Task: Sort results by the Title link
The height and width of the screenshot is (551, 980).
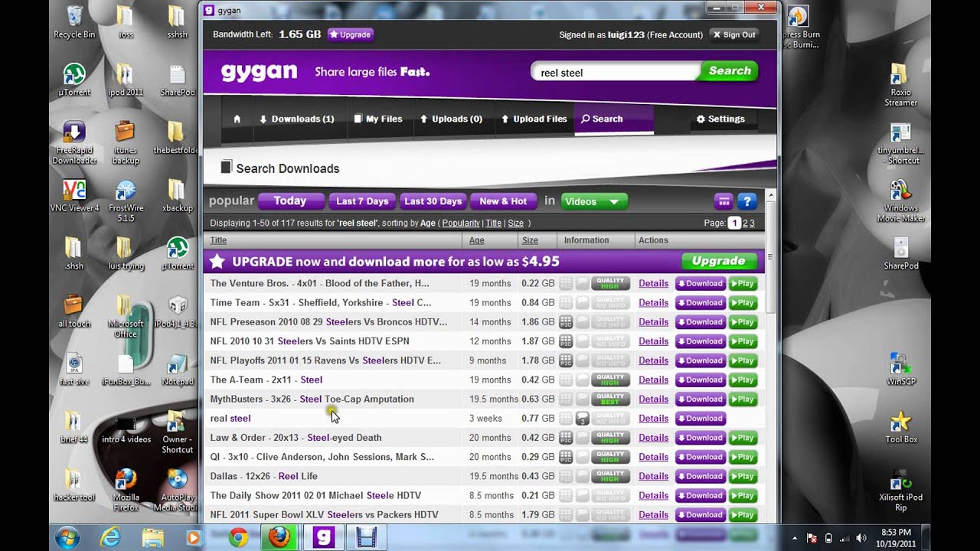Action: (x=494, y=223)
